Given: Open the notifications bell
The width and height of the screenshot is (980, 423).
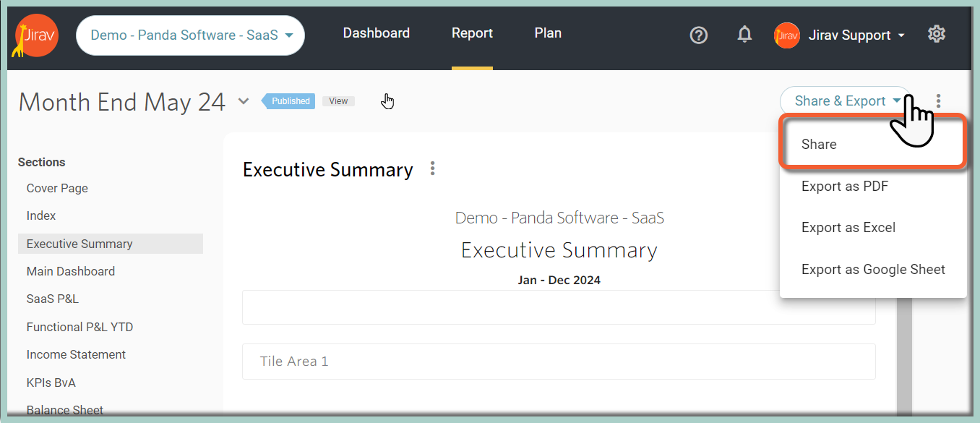Looking at the screenshot, I should tap(744, 34).
